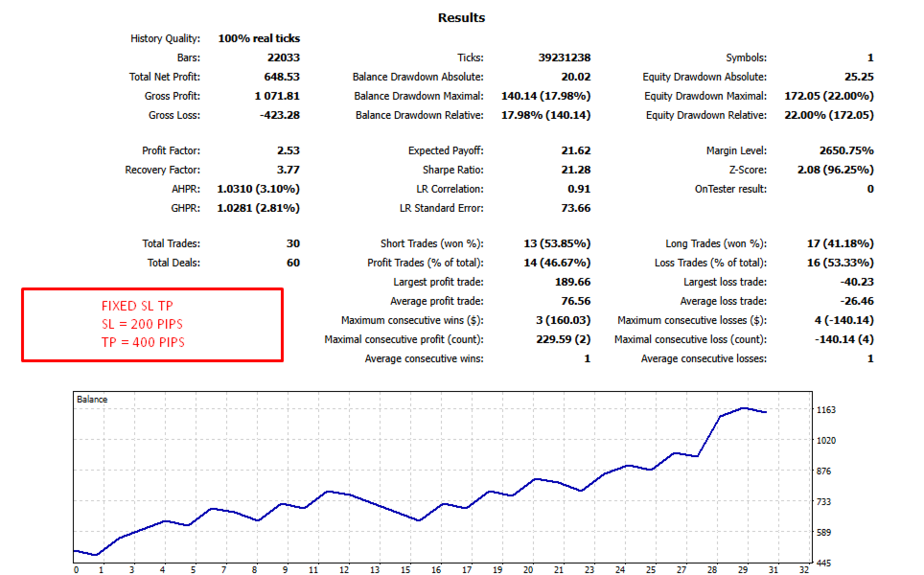Click Z-Score value 2.08 (96.25%)

coord(836,170)
